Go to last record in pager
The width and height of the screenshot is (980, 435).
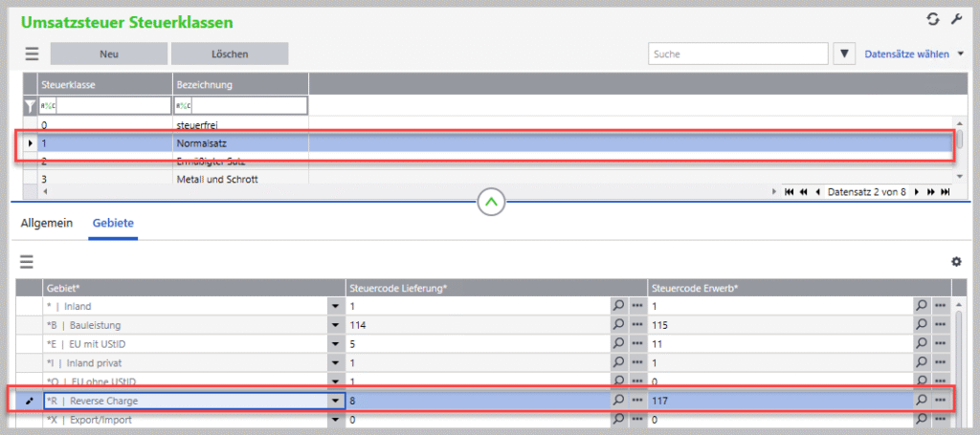point(946,191)
